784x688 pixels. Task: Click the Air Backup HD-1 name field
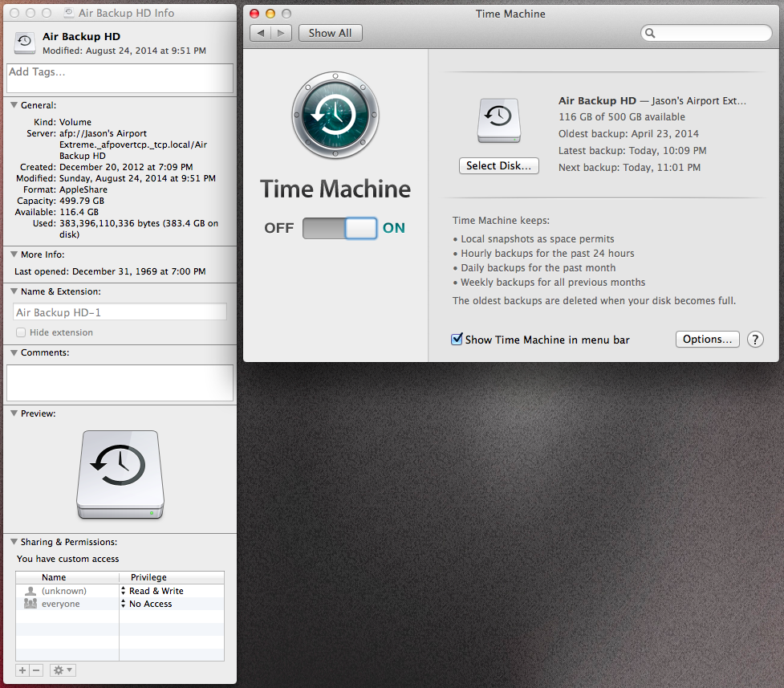[120, 312]
